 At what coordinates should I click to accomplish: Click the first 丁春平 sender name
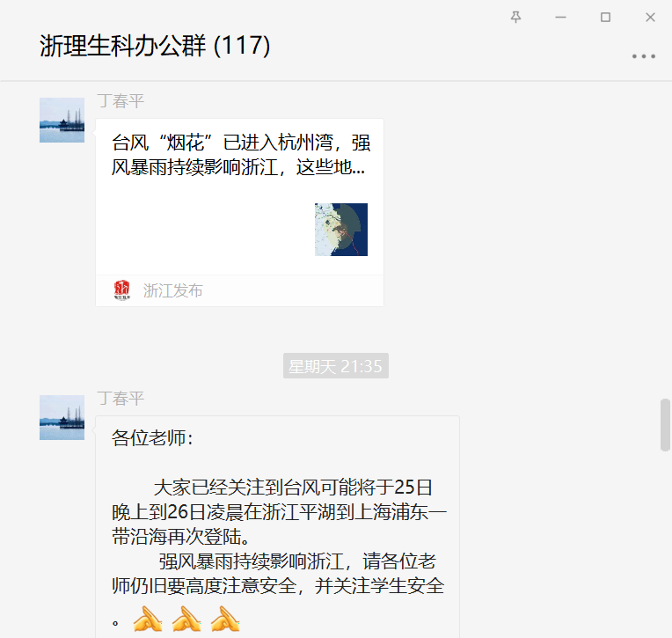[121, 101]
